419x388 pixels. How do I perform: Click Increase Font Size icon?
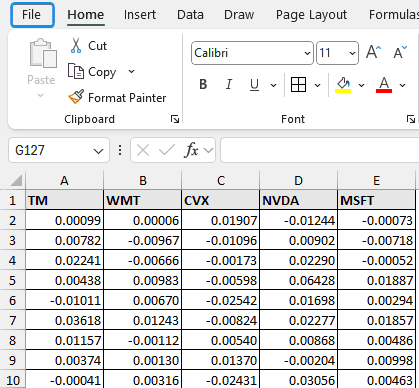373,52
